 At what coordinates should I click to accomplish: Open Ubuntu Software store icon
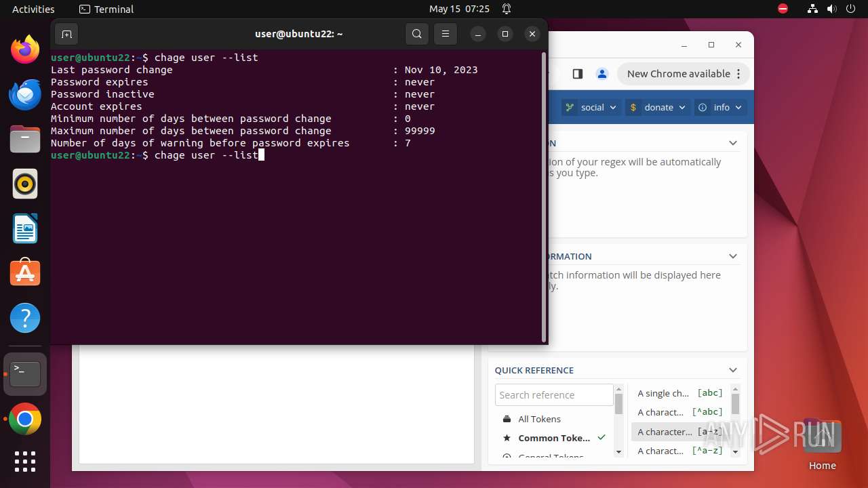click(25, 273)
